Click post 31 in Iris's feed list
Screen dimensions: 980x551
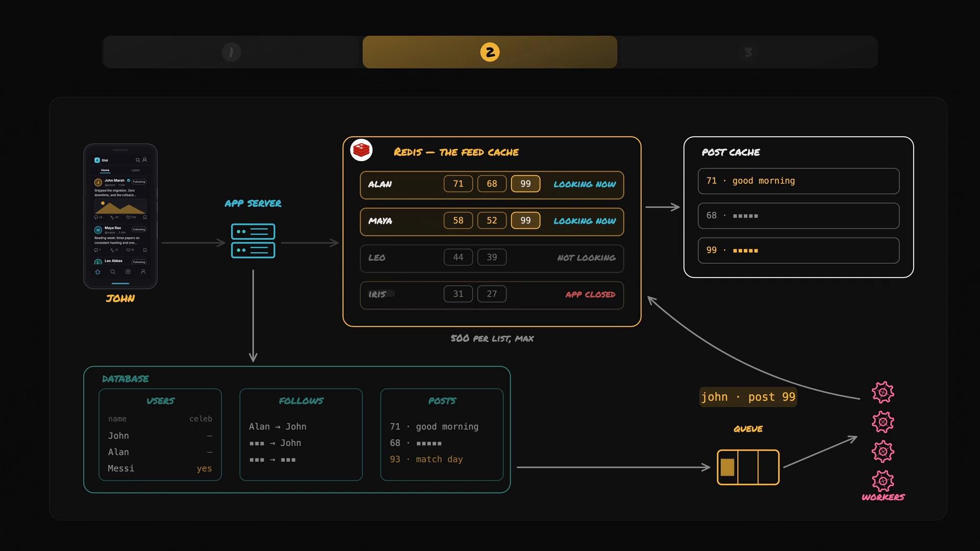pos(458,294)
